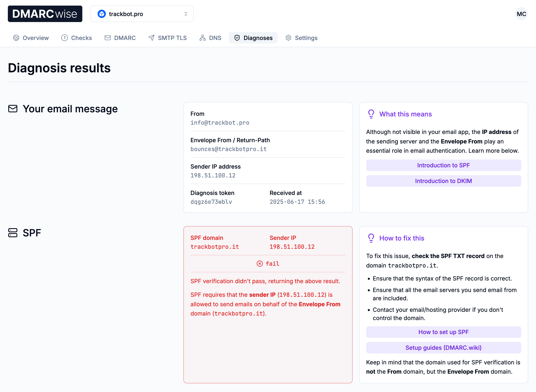Select the SPF domain value trackbotpro.it

point(214,247)
